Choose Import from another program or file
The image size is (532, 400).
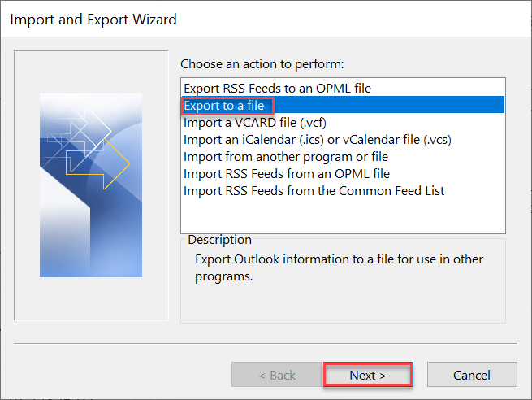(286, 156)
